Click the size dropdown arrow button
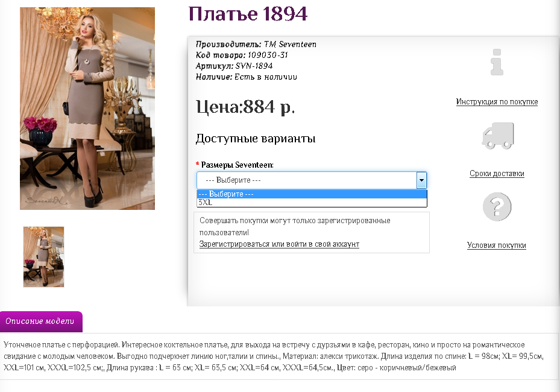560x392 pixels. [x=421, y=180]
